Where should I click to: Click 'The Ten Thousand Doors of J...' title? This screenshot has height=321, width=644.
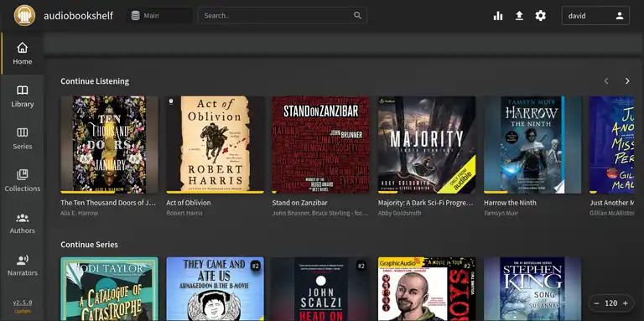click(108, 203)
